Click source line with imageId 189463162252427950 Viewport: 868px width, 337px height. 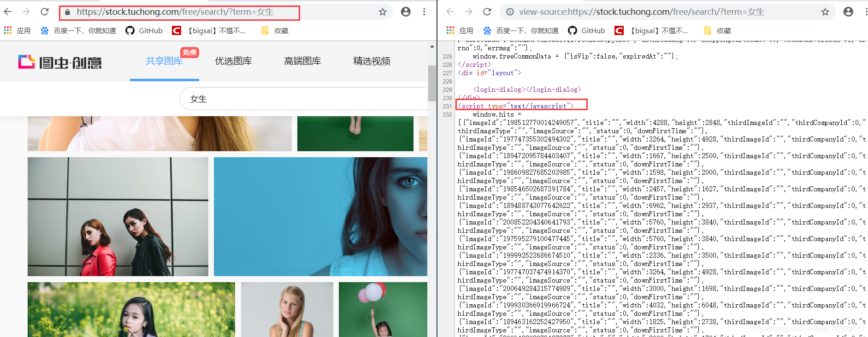662,326
